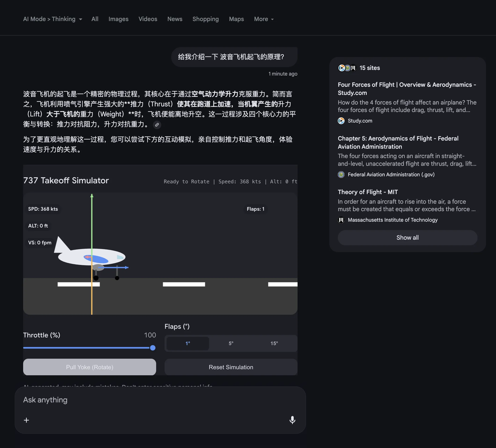Click the Federal Aviation Administration favicon
This screenshot has height=448, width=496.
pyautogui.click(x=341, y=174)
